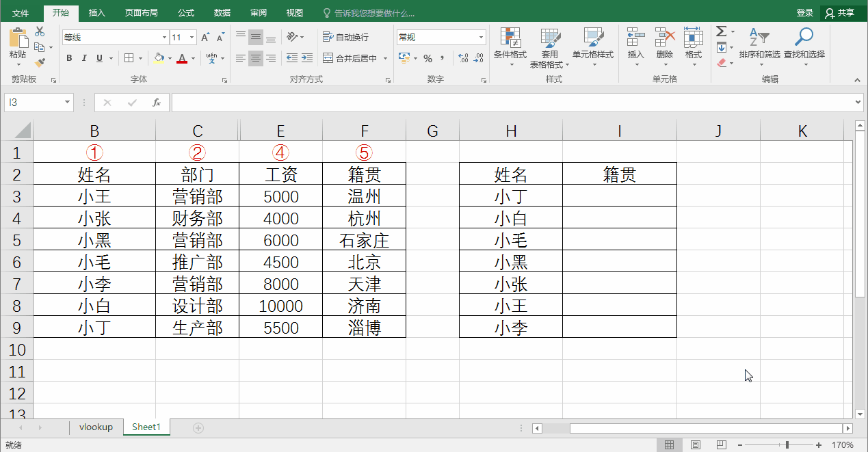Open the fill color dropdown arrow
Viewport: 868px width, 452px height.
pos(170,59)
